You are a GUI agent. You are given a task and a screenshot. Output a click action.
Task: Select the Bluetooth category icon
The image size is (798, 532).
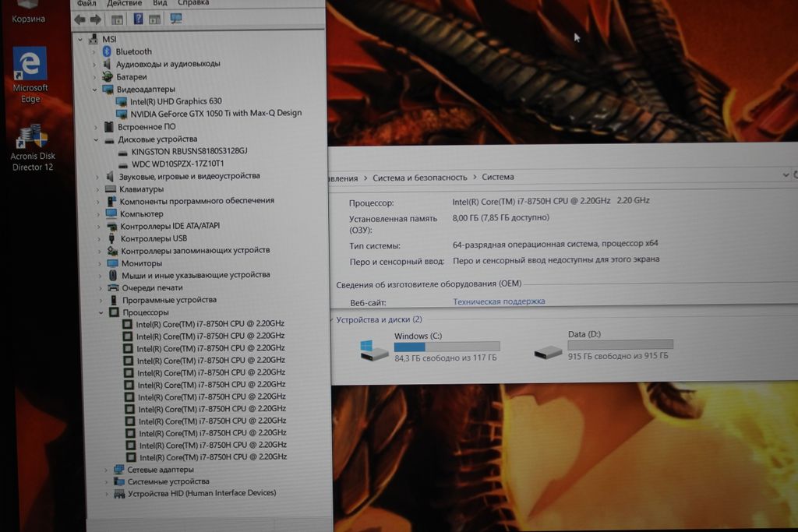pos(106,51)
